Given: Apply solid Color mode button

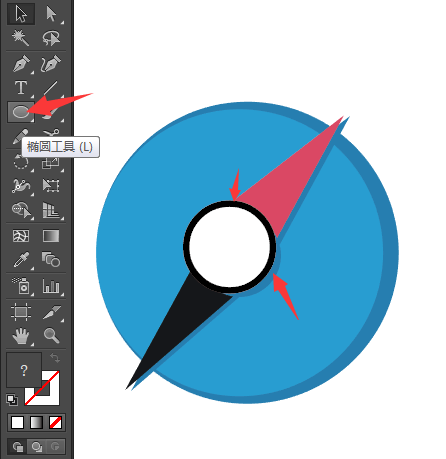Looking at the screenshot, I should 18,423.
